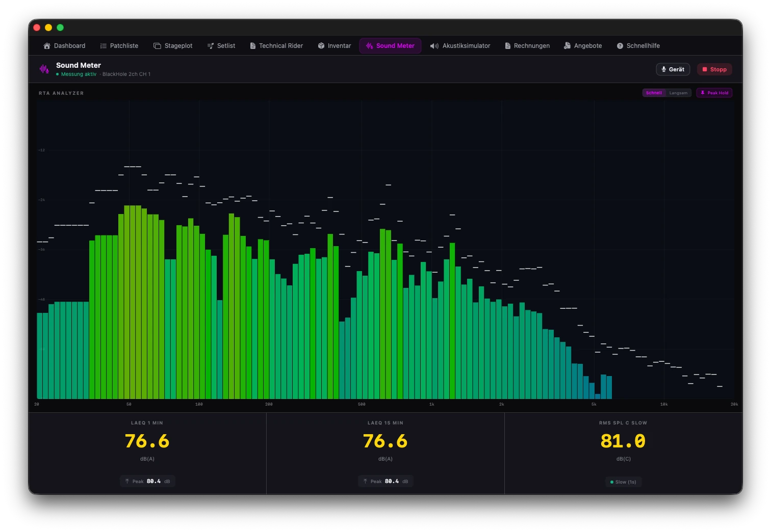
Task: Click the LAEQ 1 MIN Peak badge
Action: [147, 481]
